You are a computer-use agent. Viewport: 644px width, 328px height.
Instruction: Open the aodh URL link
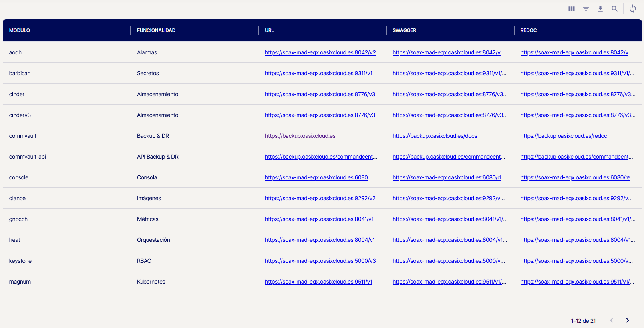click(x=320, y=52)
